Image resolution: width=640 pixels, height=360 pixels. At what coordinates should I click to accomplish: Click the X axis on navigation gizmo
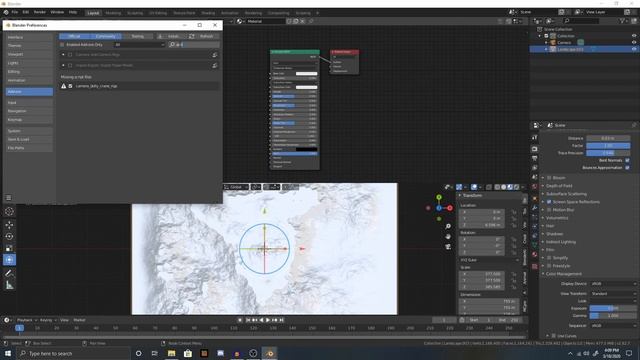tap(449, 208)
